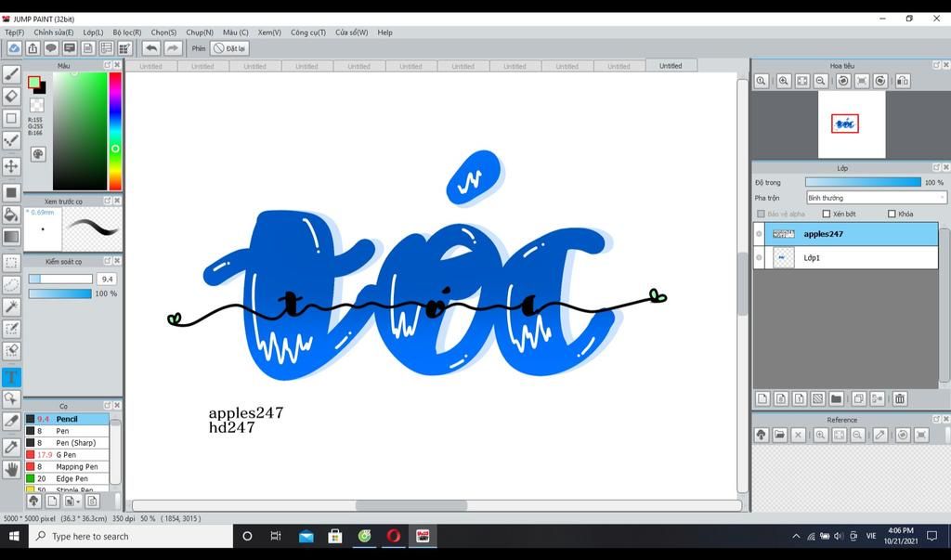Close the Xem trước cọ panel
This screenshot has height=560, width=951.
coord(116,201)
